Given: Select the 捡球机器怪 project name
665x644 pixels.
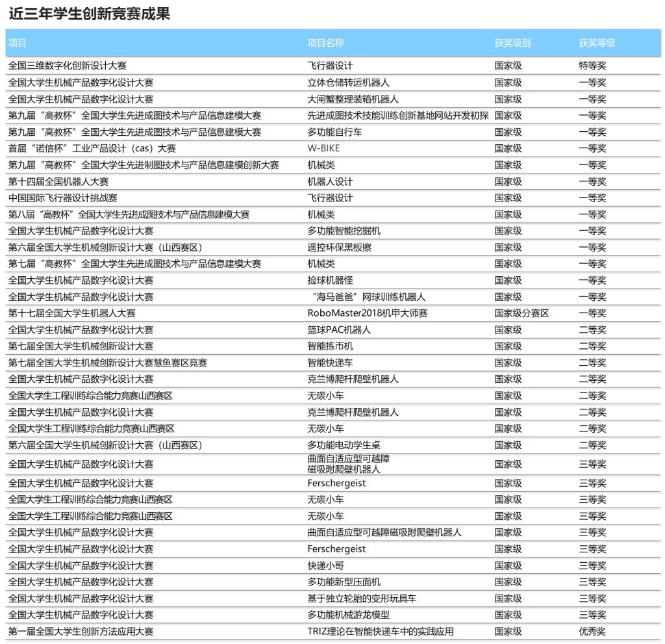Looking at the screenshot, I should [330, 280].
